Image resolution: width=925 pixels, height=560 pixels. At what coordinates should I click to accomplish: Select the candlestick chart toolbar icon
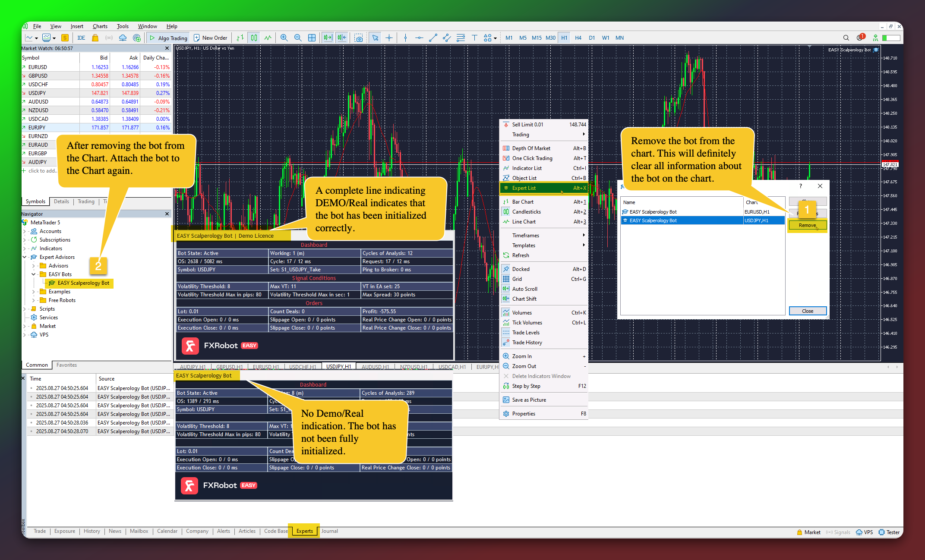[x=254, y=38]
